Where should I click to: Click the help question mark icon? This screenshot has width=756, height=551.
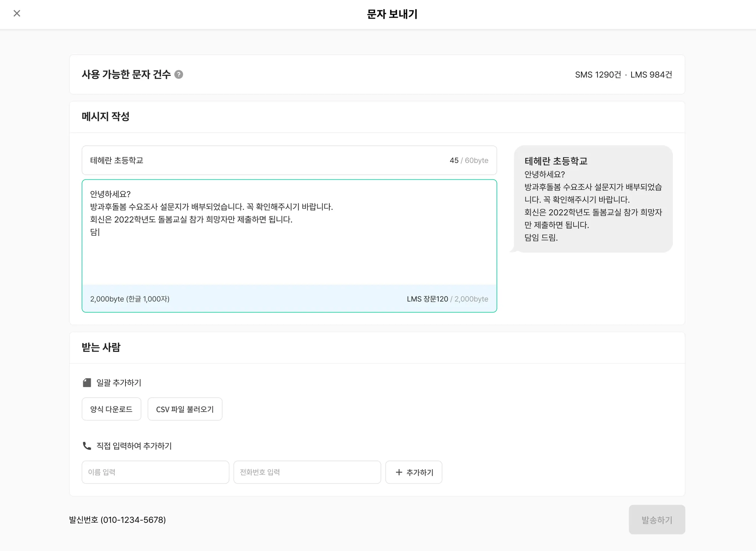coord(179,74)
